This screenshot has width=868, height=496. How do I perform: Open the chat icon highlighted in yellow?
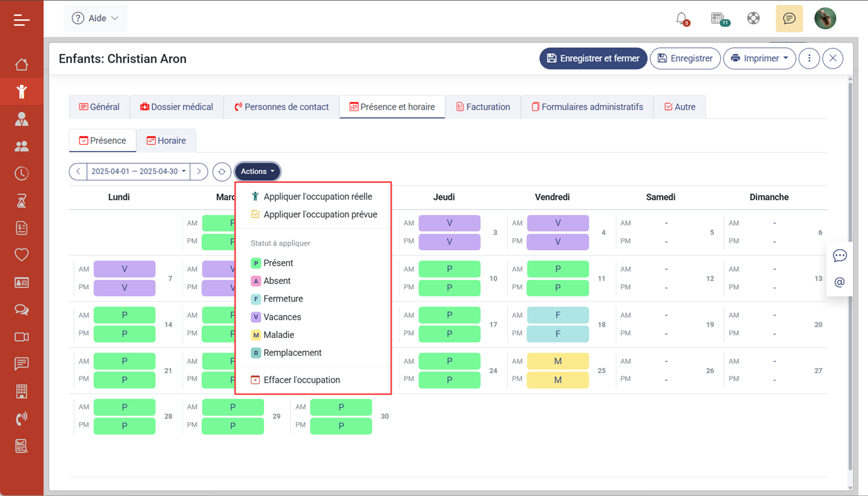pos(789,19)
